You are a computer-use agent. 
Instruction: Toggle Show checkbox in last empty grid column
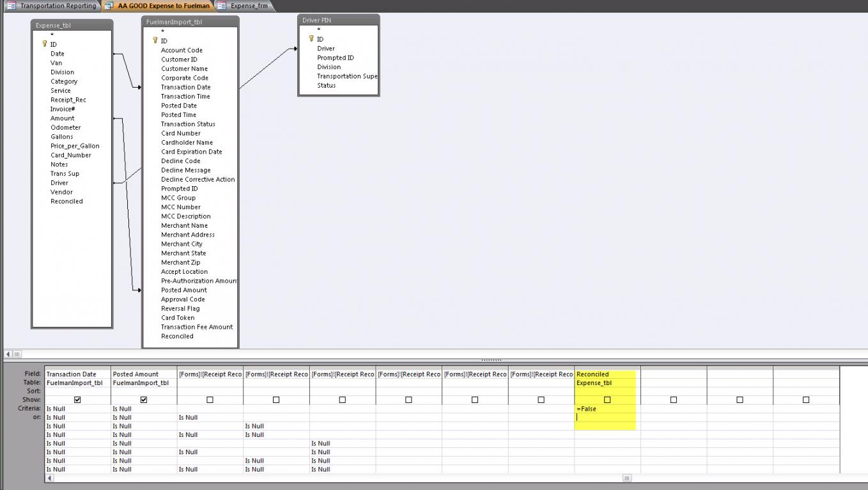[x=806, y=400]
